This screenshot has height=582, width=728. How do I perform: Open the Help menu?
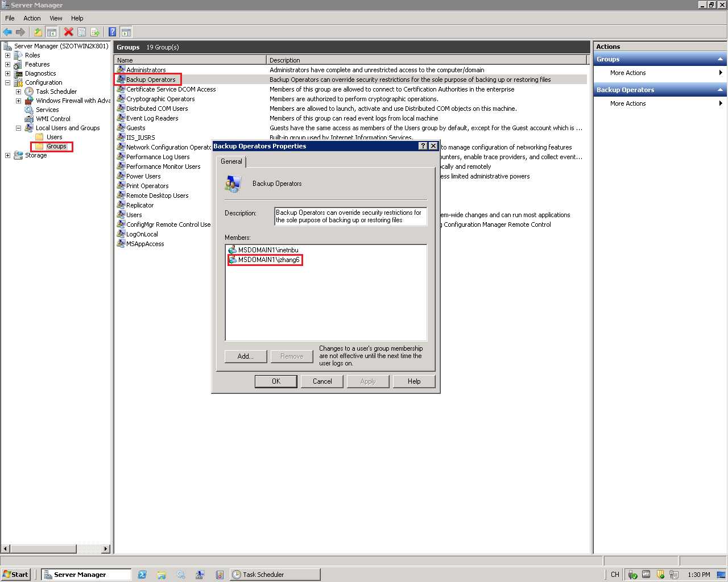[77, 18]
